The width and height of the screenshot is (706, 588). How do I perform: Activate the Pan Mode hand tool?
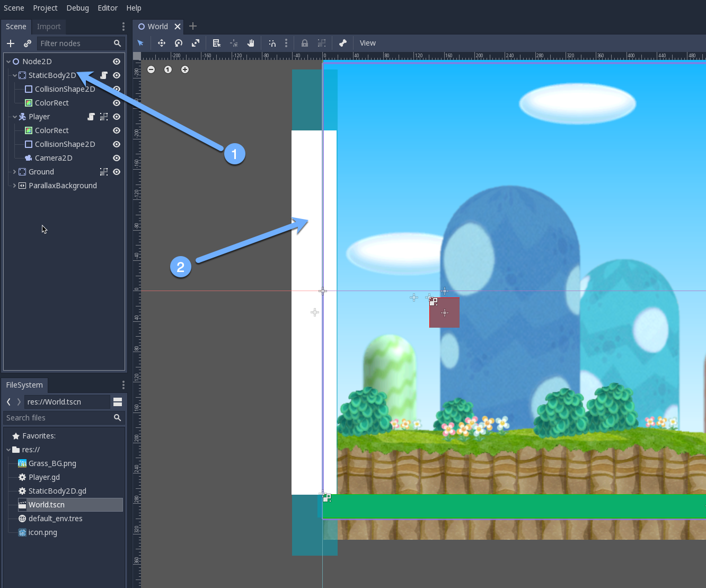coord(251,43)
